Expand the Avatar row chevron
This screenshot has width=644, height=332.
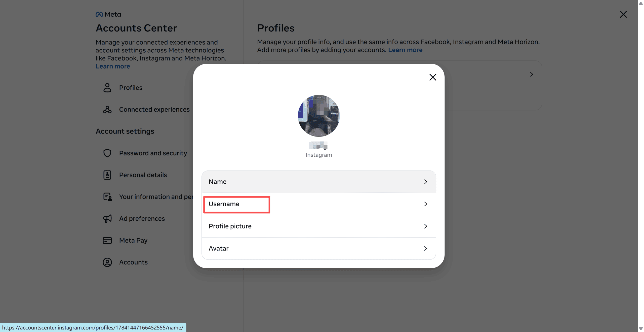click(425, 248)
